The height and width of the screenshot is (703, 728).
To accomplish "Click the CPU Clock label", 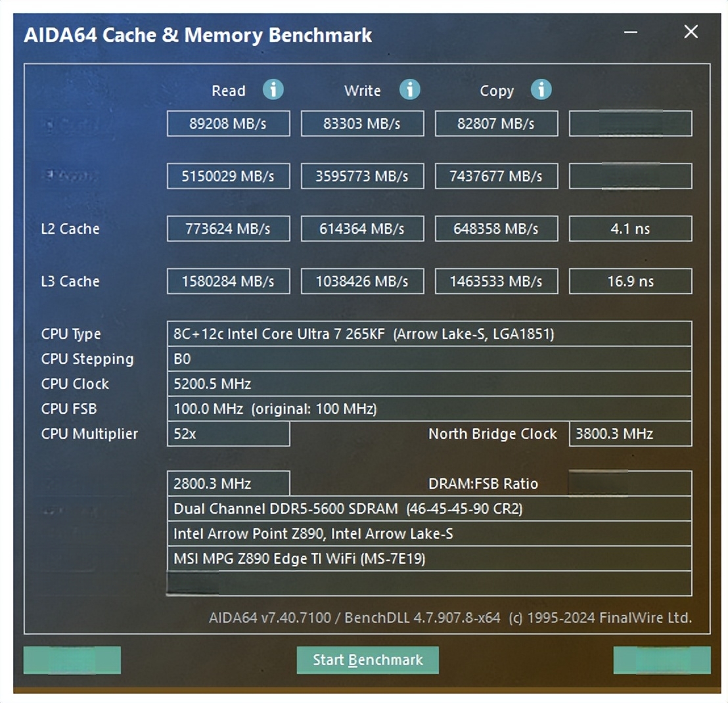I will (75, 384).
